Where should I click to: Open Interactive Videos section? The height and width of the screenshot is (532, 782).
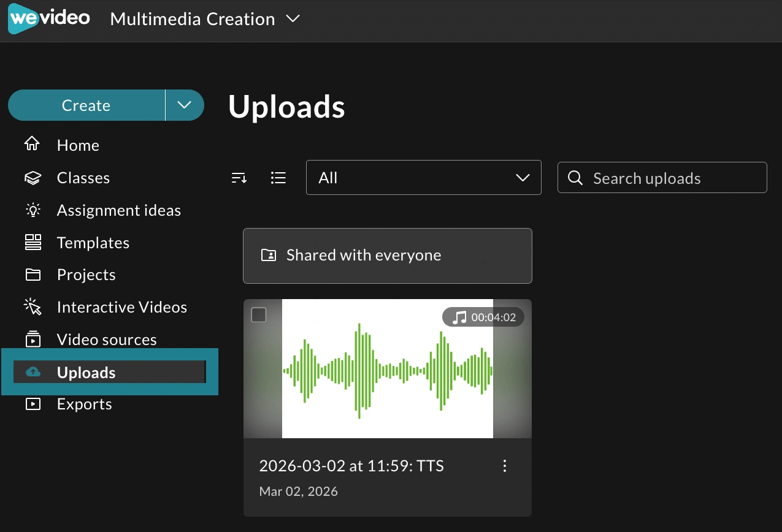(x=122, y=307)
